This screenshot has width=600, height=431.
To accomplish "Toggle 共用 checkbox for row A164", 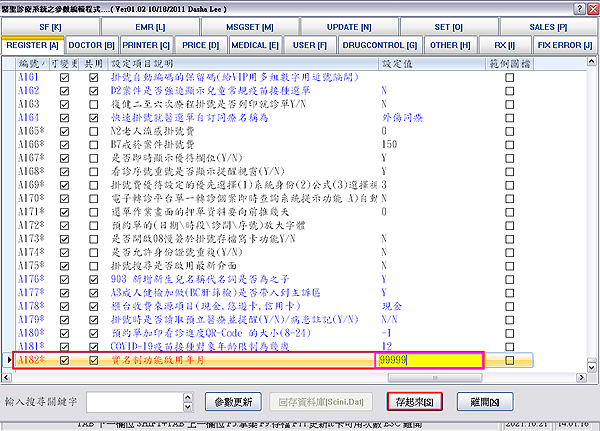I will (94, 116).
